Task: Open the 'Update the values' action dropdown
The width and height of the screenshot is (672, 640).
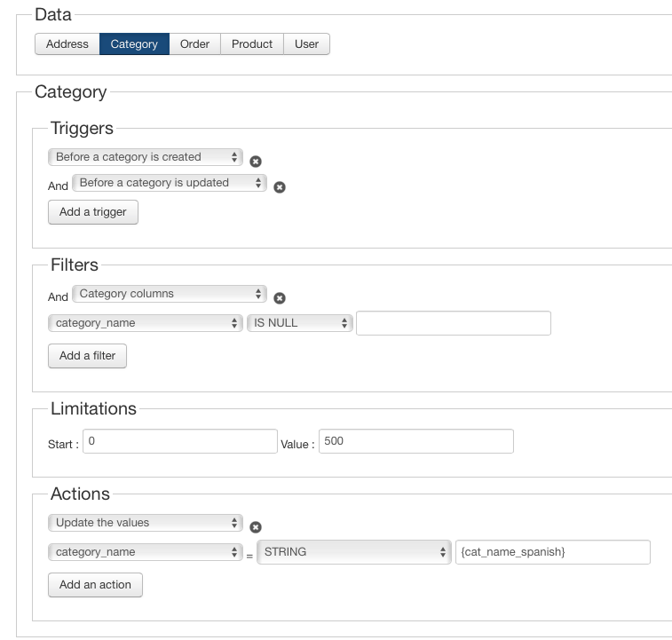Action: pos(146,523)
